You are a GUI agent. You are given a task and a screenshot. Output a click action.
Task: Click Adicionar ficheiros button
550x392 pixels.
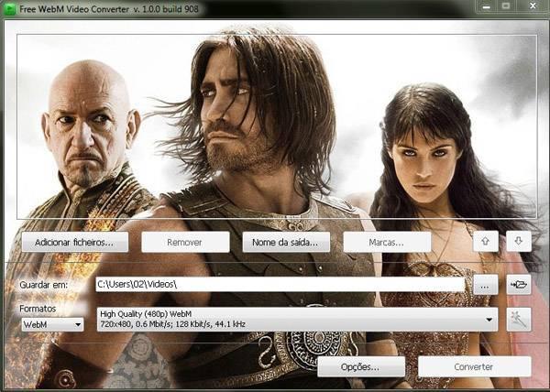pyautogui.click(x=75, y=242)
